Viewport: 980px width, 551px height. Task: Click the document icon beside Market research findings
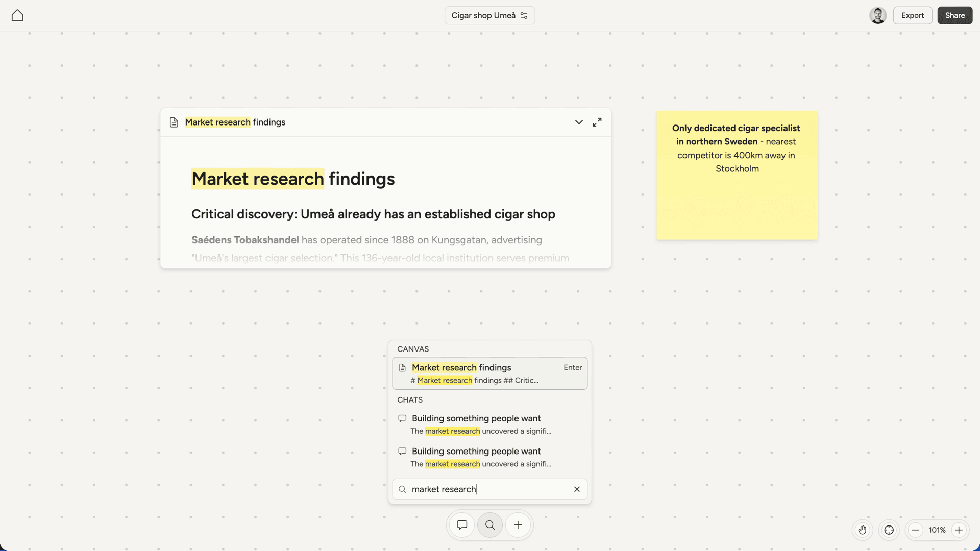(174, 122)
